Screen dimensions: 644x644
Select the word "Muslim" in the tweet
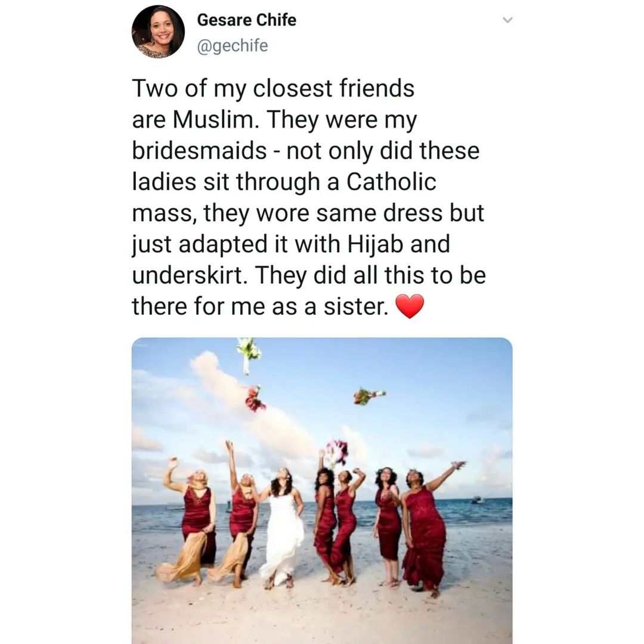tap(216, 119)
